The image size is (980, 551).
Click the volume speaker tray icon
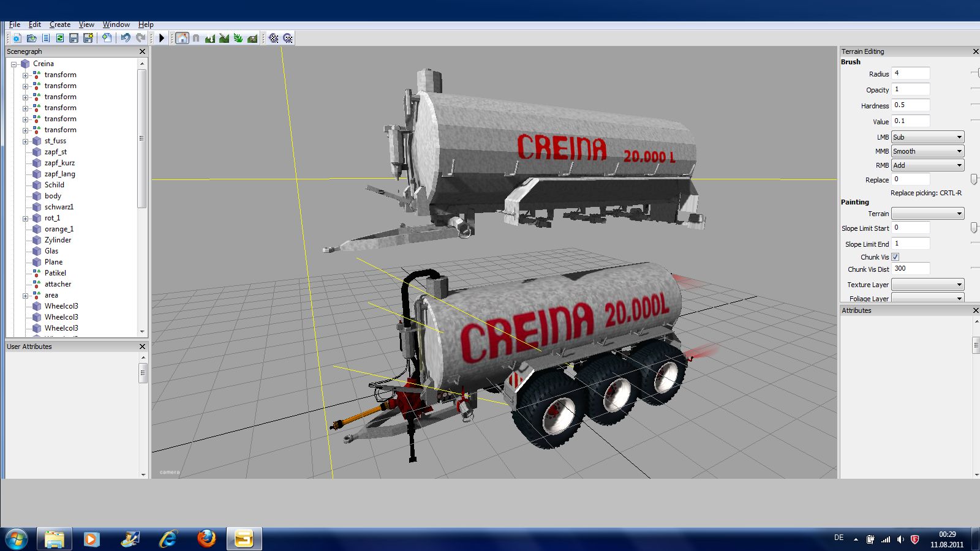click(x=900, y=539)
